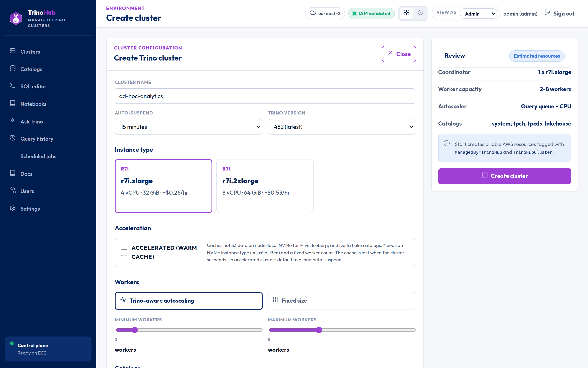Click the Ask Trino sparkle icon
588x368 pixels.
click(13, 120)
